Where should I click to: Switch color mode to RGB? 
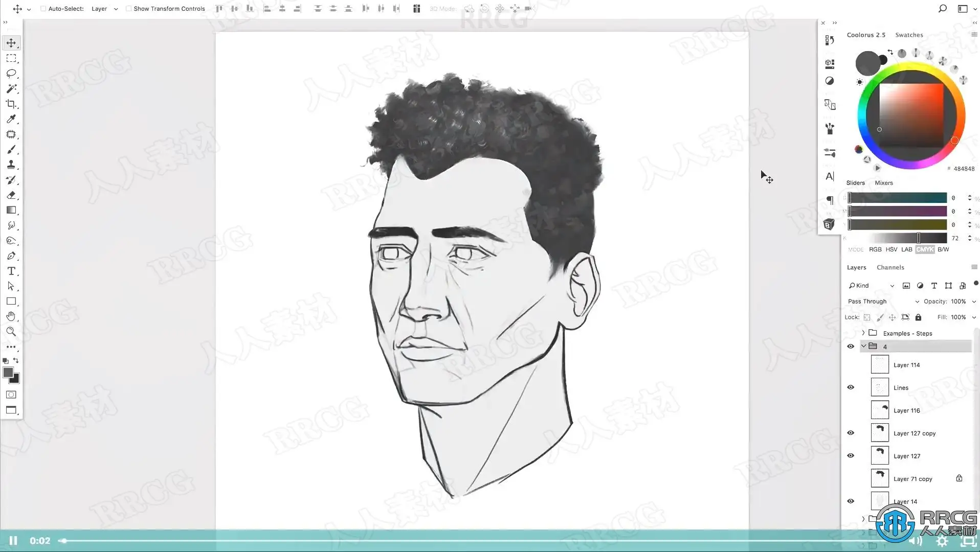[875, 249]
